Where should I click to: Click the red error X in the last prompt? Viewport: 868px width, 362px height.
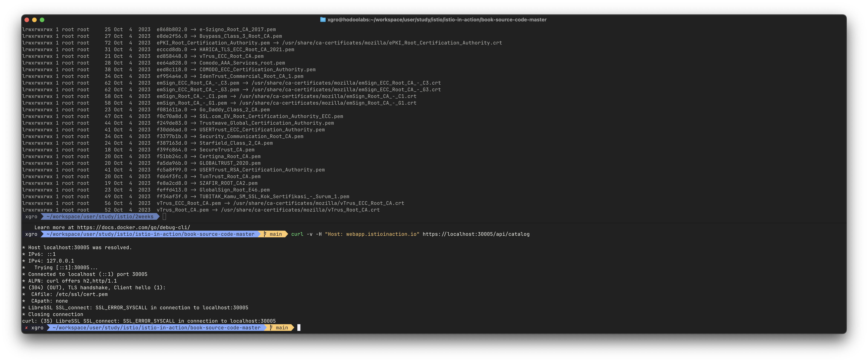click(26, 328)
